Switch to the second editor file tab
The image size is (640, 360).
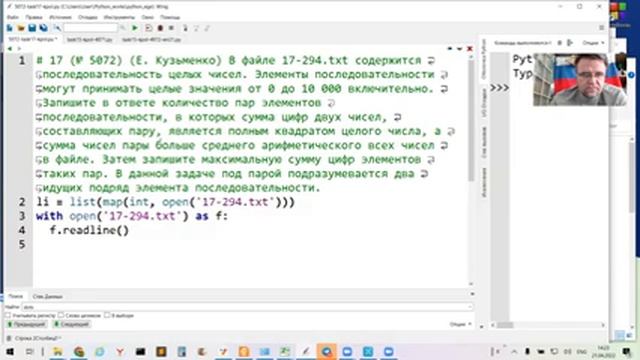click(x=89, y=40)
